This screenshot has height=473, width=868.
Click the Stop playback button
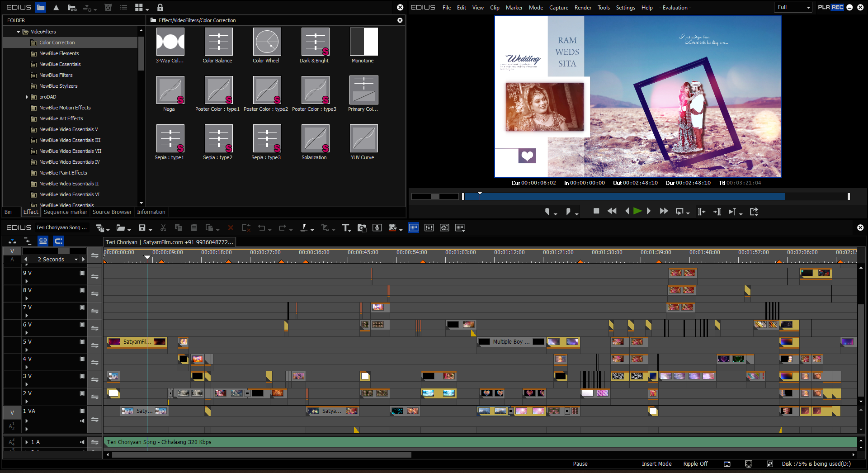click(x=596, y=211)
